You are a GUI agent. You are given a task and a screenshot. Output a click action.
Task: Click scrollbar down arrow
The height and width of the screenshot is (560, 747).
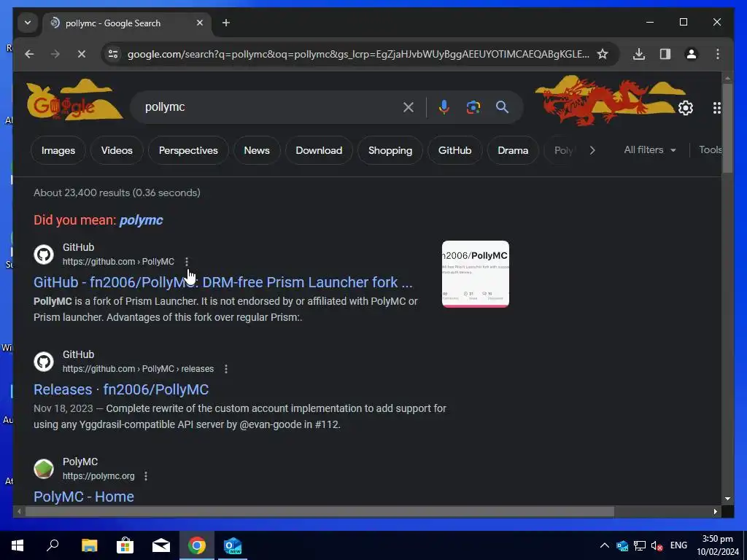tap(727, 499)
